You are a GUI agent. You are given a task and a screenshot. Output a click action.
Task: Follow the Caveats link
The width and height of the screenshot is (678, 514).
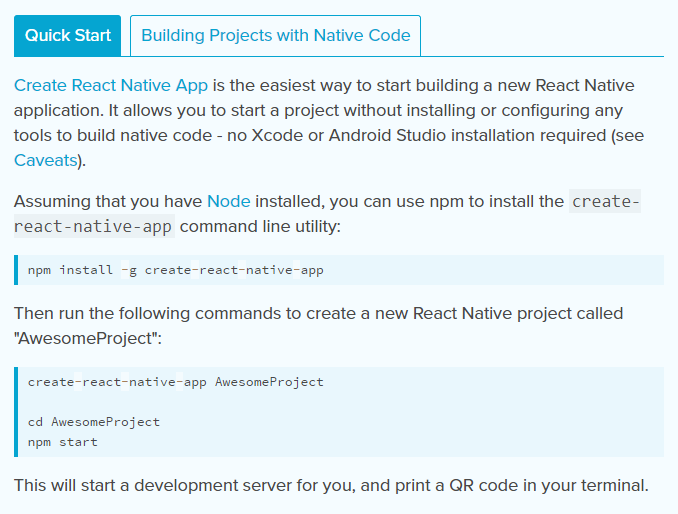pyautogui.click(x=45, y=160)
